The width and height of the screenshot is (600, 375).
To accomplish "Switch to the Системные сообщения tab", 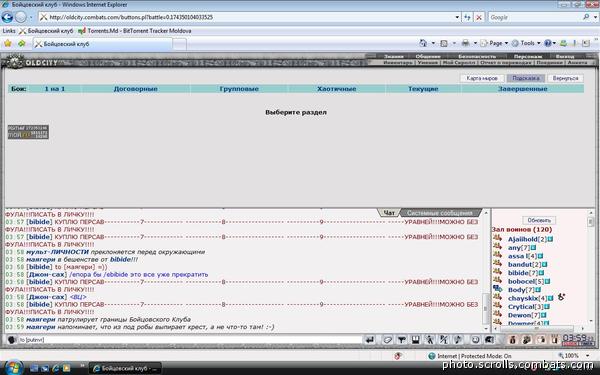I will pos(440,213).
